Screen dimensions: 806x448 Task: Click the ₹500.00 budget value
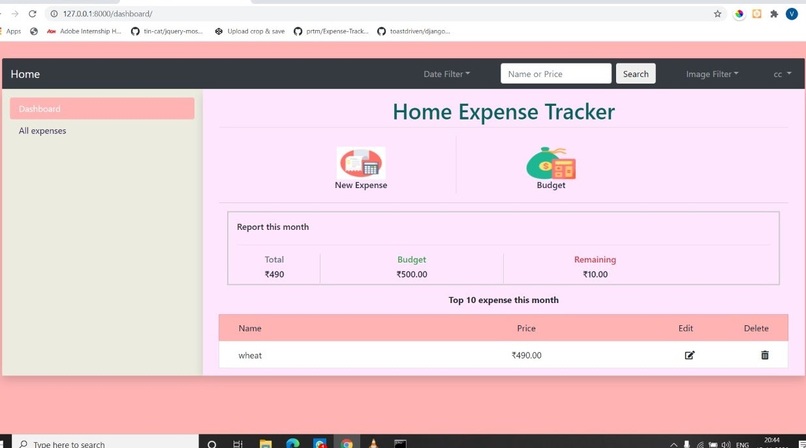(412, 274)
